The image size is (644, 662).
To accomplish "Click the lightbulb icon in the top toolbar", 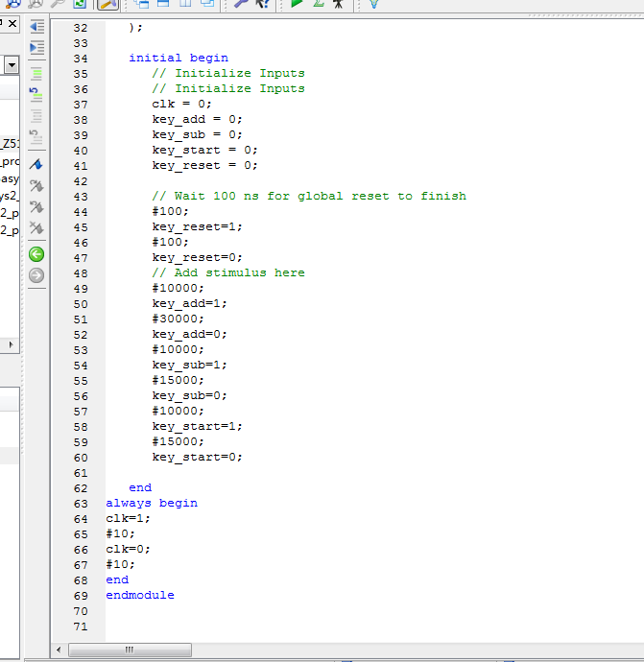I will point(372,4).
